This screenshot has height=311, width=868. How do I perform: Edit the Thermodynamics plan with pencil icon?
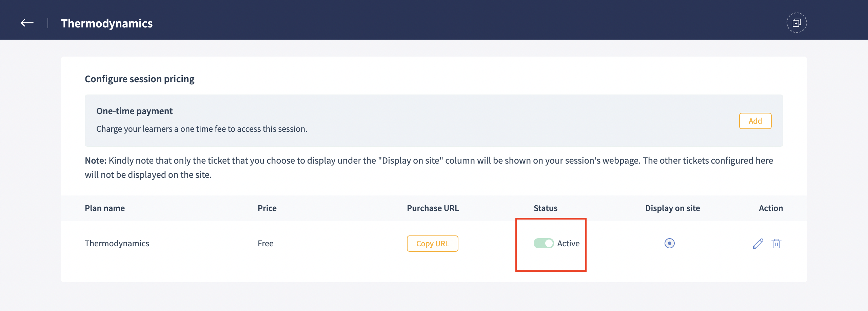tap(758, 244)
